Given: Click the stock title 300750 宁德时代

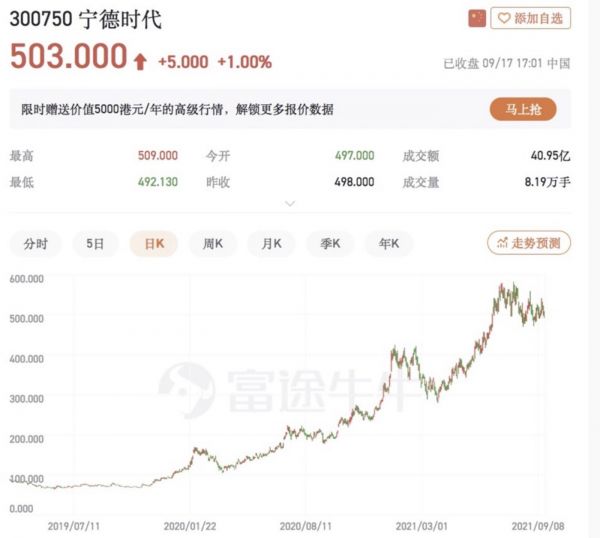Looking at the screenshot, I should [84, 19].
